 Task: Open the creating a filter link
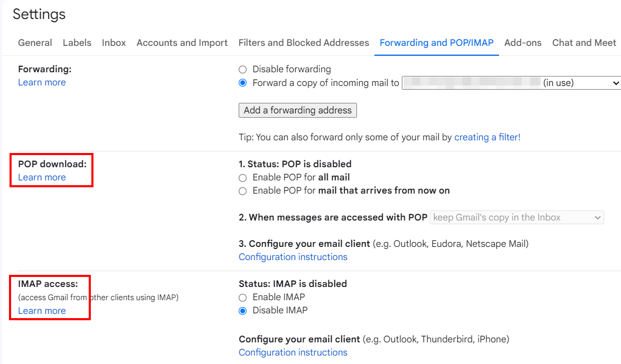point(487,137)
